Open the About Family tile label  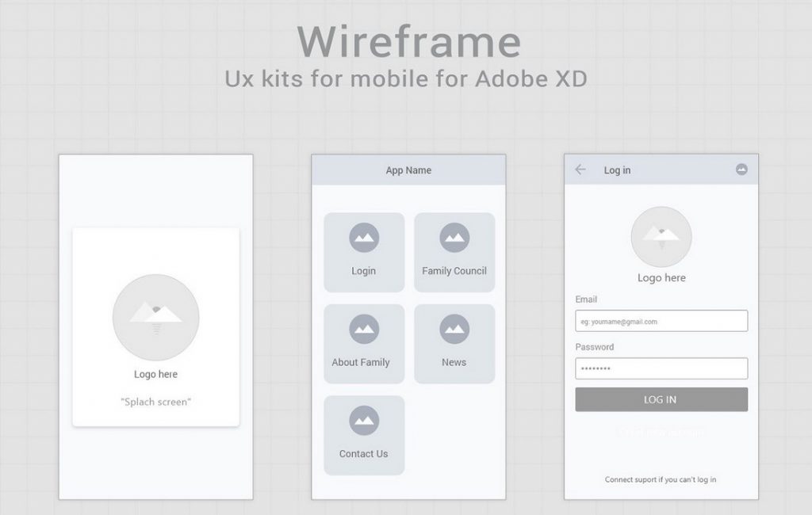click(361, 362)
